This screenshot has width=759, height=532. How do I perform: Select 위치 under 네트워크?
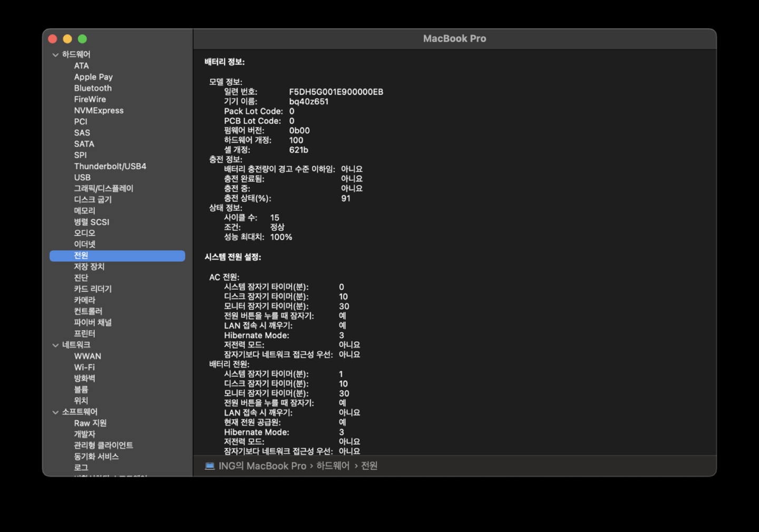click(x=81, y=400)
